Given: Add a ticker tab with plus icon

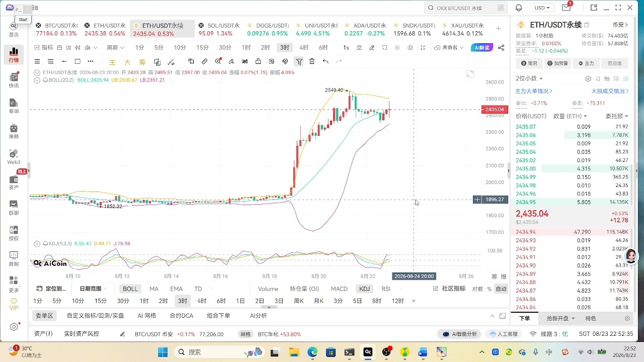Looking at the screenshot, I should pos(498,29).
